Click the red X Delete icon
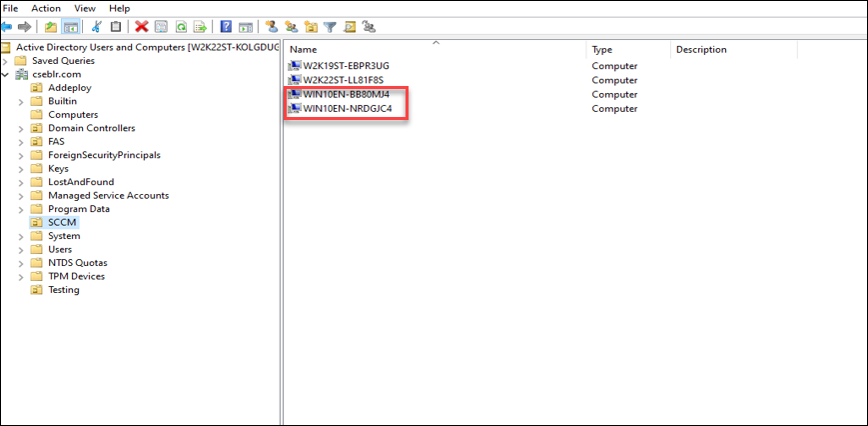 point(142,27)
